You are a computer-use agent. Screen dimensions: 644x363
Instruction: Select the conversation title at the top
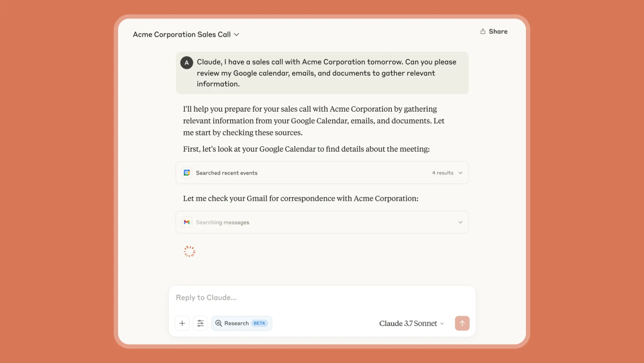tap(182, 34)
